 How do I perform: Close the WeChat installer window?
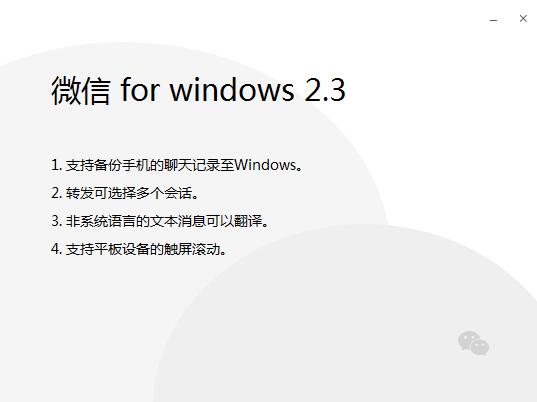coord(523,18)
